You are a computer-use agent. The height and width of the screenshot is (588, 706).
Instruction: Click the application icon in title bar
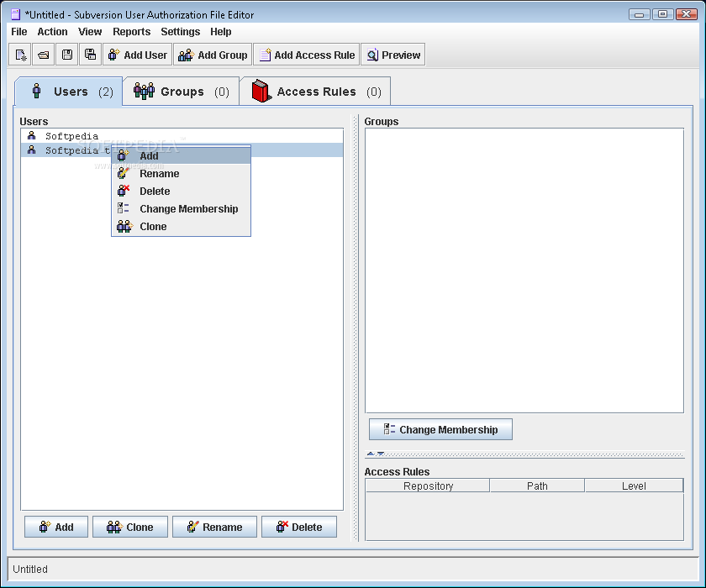(15, 14)
